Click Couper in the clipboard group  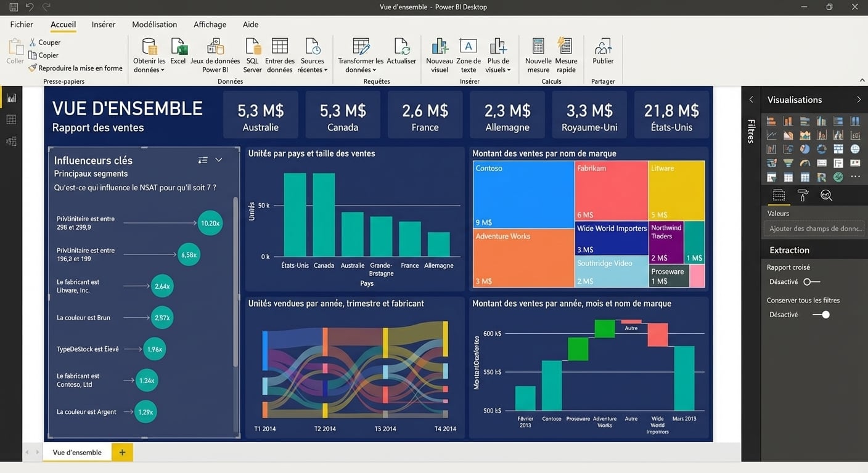[x=44, y=42]
